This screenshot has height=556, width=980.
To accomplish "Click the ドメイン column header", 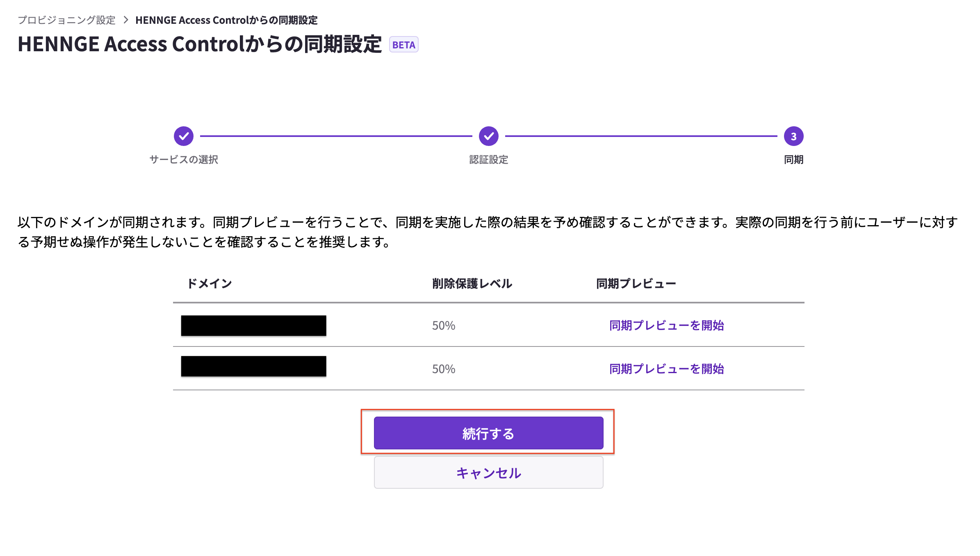I will [209, 283].
